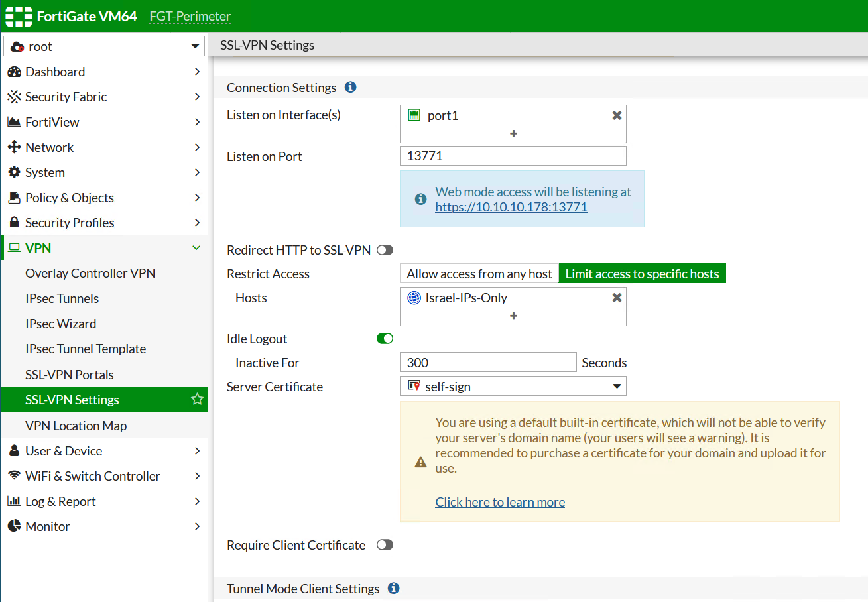Follow the Click here to learn more link

(500, 502)
